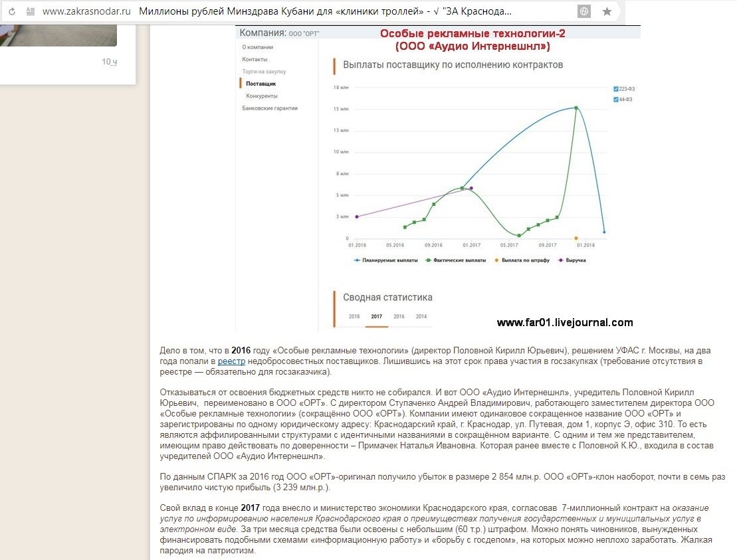Toggle the 223-ФЗ checkbox in chart

[x=616, y=89]
